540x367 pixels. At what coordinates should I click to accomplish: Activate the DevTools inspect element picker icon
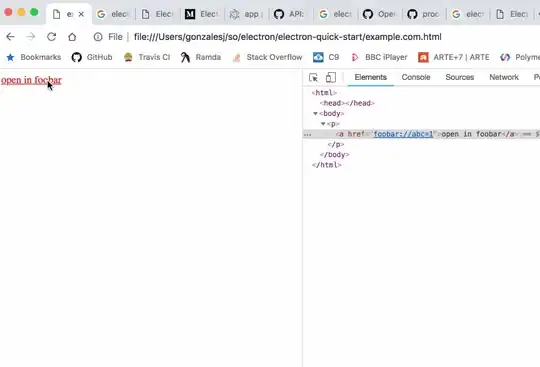[313, 77]
